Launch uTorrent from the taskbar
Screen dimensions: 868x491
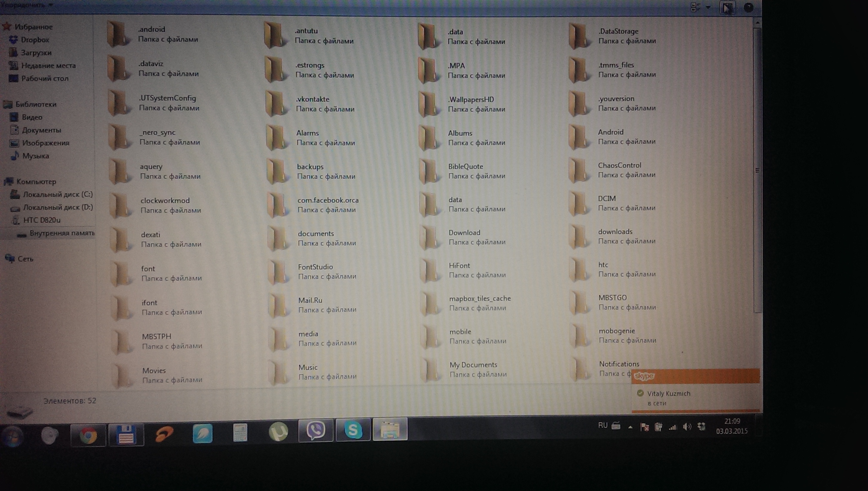pos(278,431)
